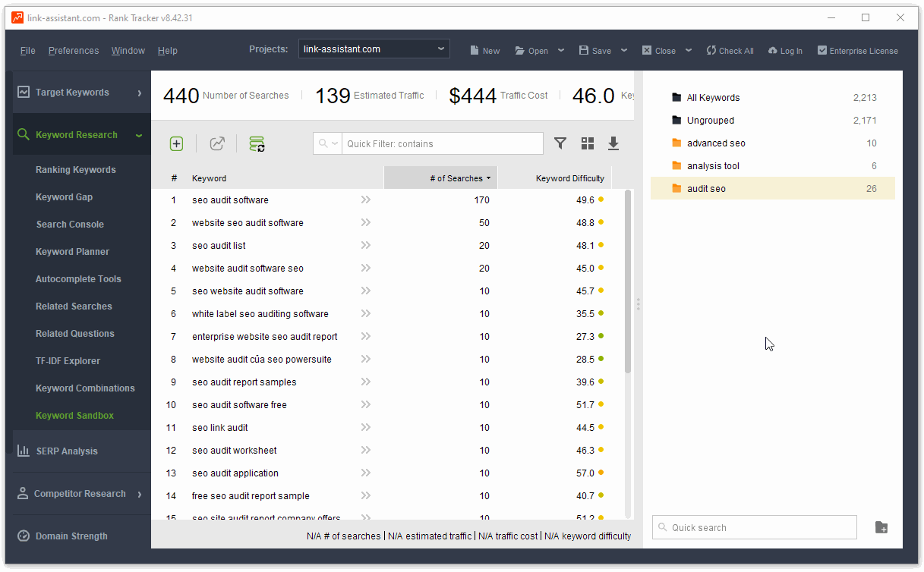
Task: Click the Ungrouped folder icon
Action: pyautogui.click(x=676, y=120)
